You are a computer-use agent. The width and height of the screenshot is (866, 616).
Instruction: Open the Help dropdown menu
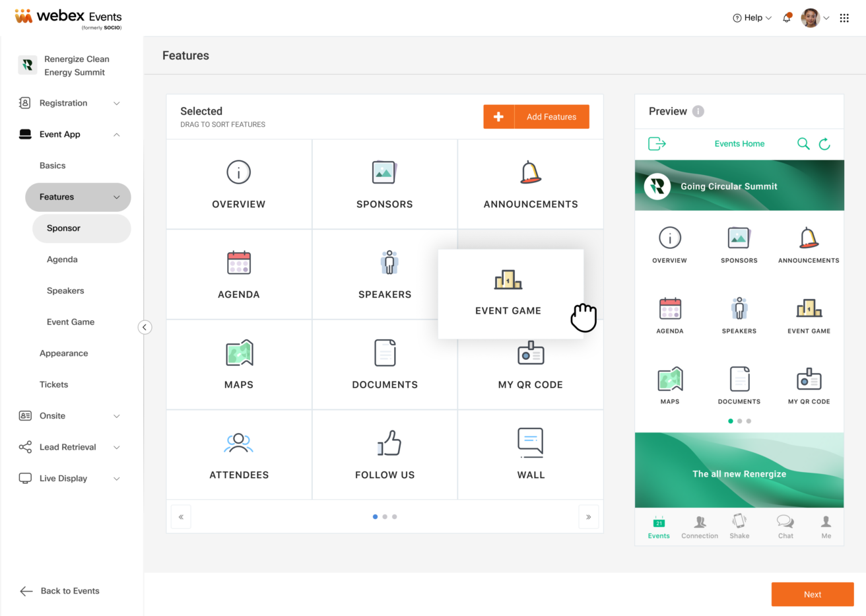click(752, 18)
